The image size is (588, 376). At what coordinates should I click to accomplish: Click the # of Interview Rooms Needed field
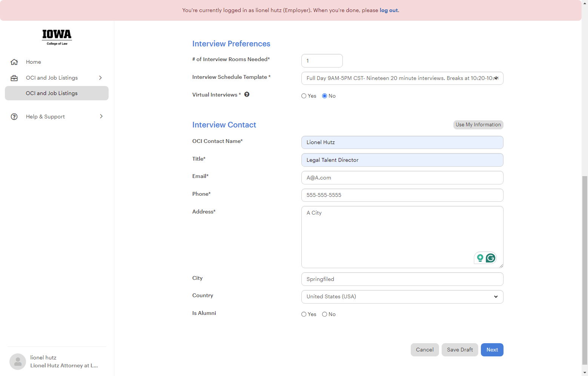click(322, 61)
